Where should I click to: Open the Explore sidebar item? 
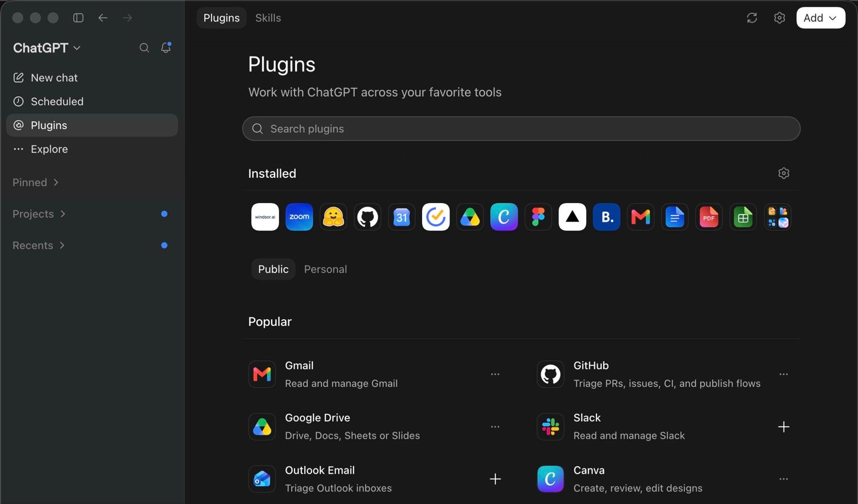coord(92,149)
